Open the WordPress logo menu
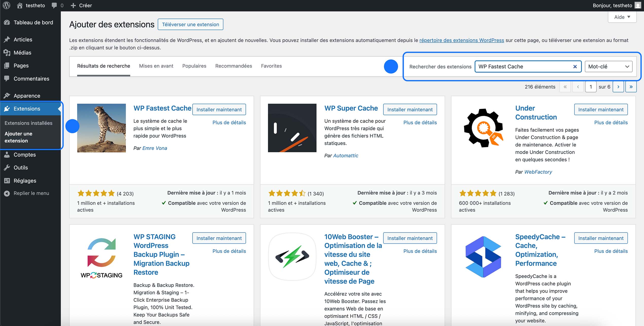644x326 pixels. coord(6,5)
